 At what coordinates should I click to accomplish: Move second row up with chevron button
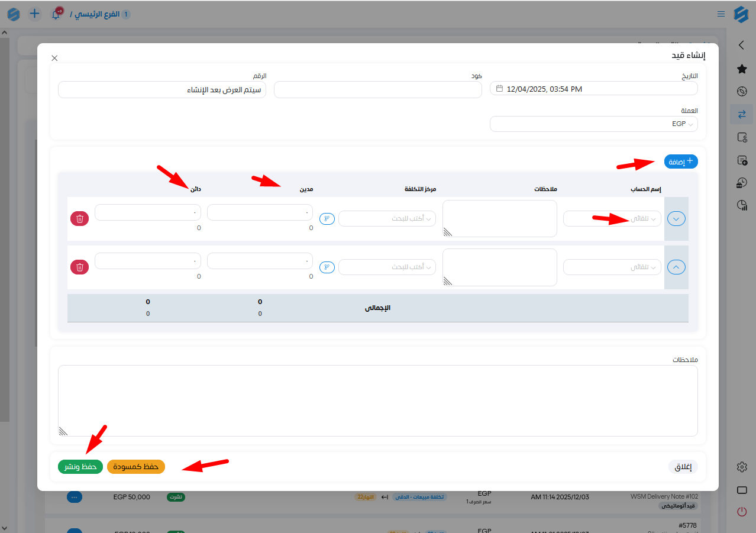(x=676, y=267)
